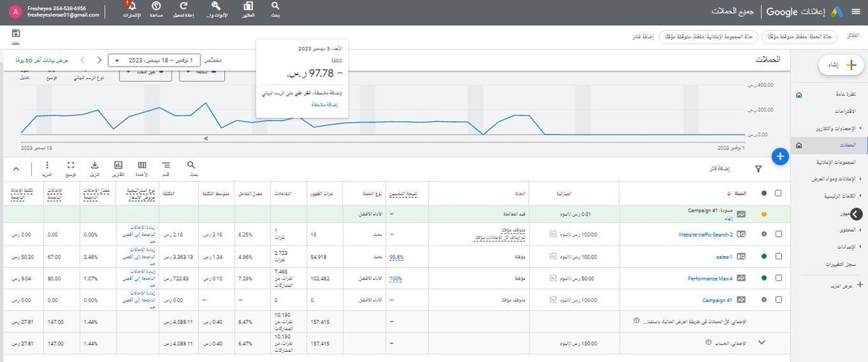Viewport: 868px width, 362px height.
Task: Click the Create (إنشاء) button
Action: [841, 64]
